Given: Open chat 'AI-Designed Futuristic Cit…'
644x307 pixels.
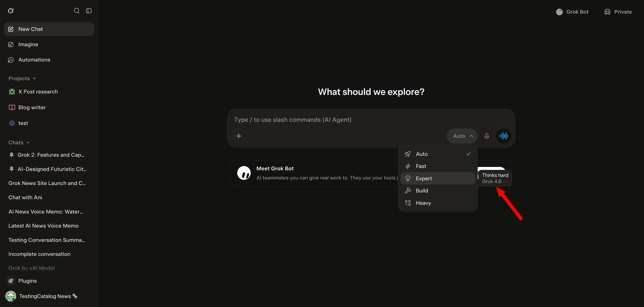Looking at the screenshot, I should click(x=49, y=169).
